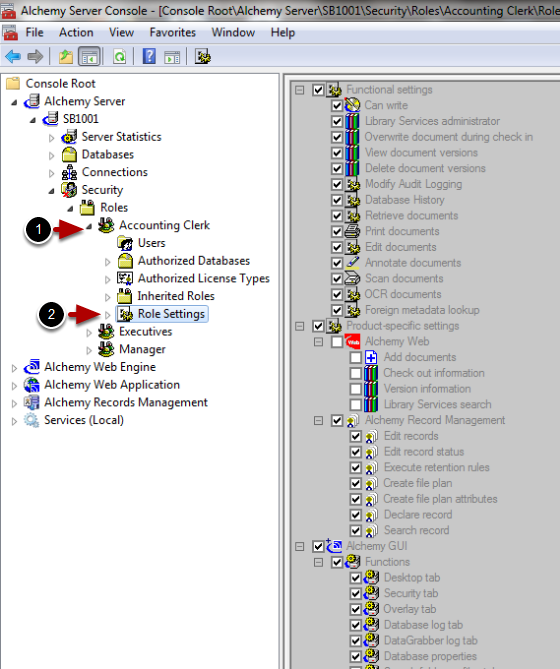Viewport: 560px width, 669px height.
Task: Click the Up one level folder icon
Action: point(66,56)
